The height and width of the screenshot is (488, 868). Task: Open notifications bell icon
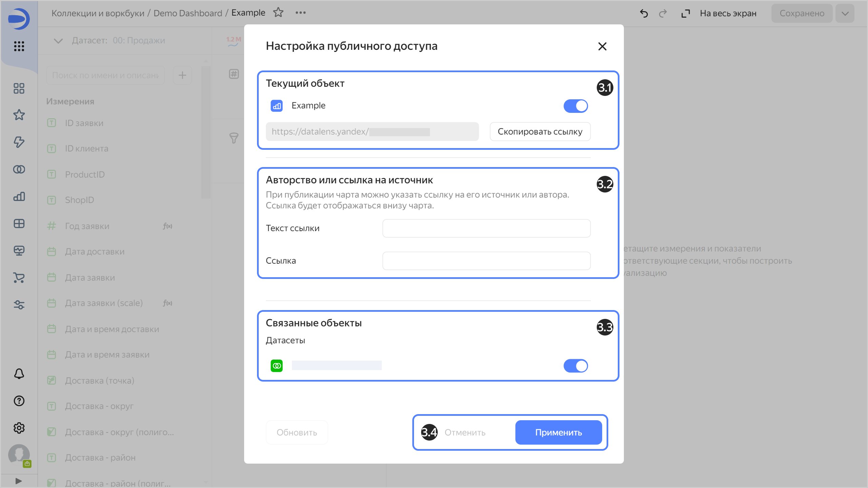(19, 374)
